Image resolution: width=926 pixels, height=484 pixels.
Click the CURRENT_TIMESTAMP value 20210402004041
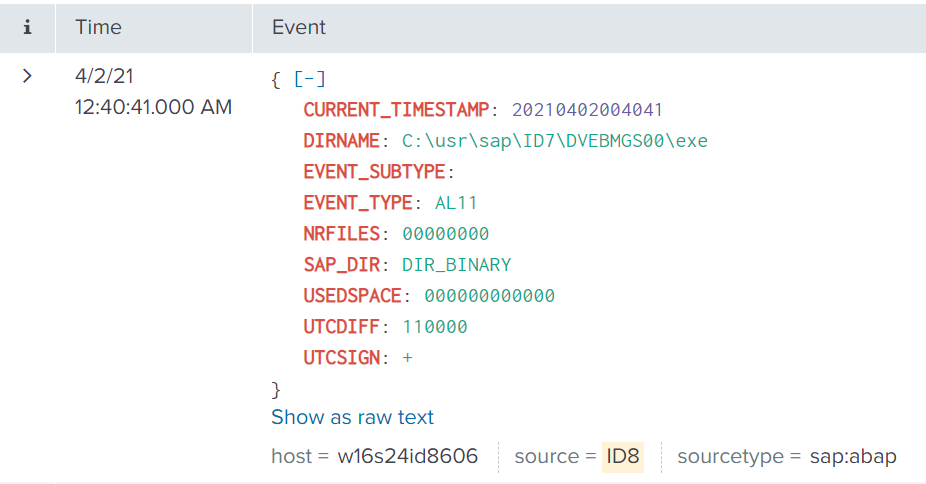click(587, 110)
